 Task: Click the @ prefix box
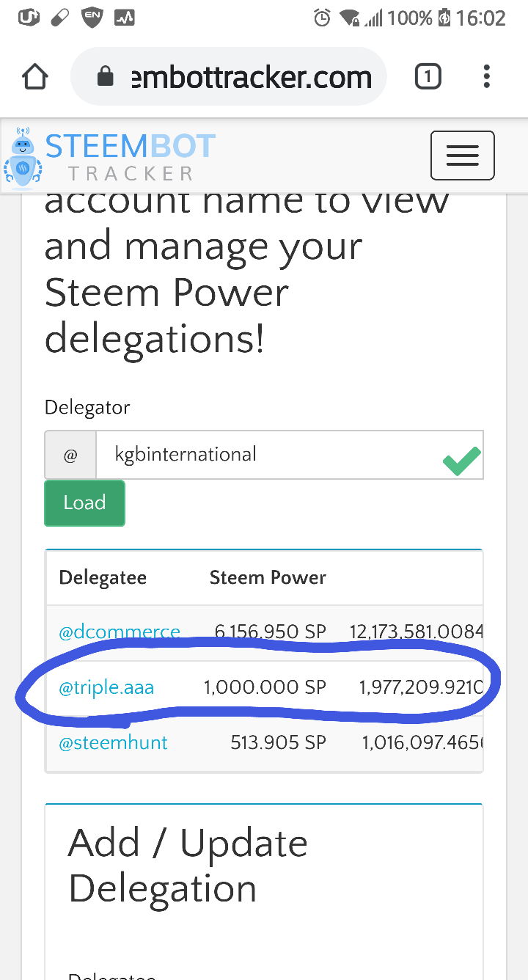point(70,455)
